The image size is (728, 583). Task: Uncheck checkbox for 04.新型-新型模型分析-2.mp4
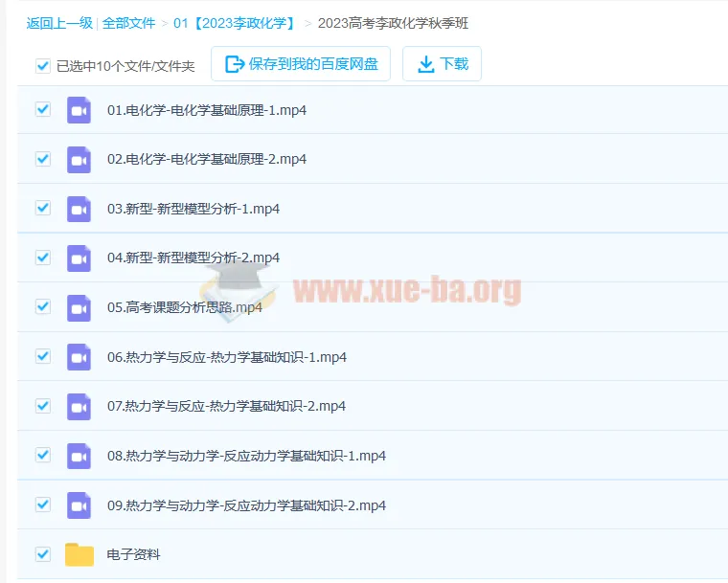[42, 258]
